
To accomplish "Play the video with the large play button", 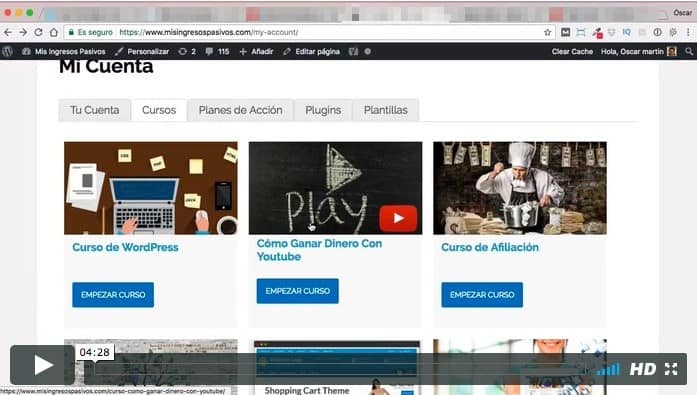I will (x=43, y=365).
